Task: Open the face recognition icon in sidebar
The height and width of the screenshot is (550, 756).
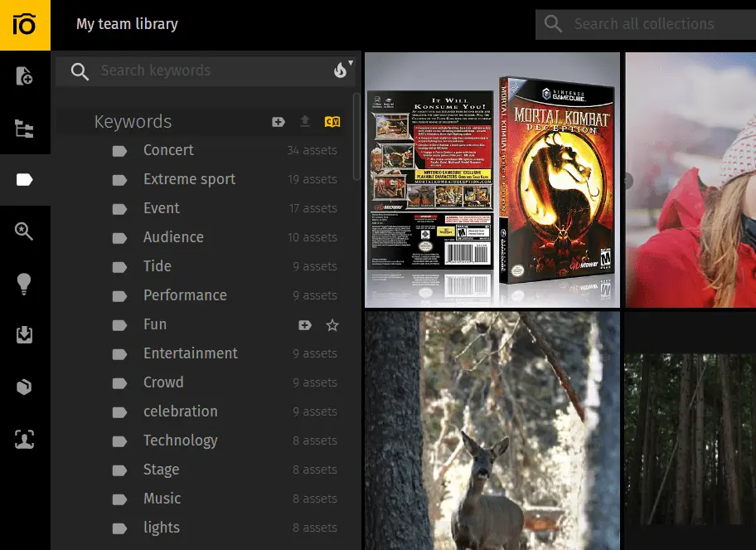Action: (25, 439)
